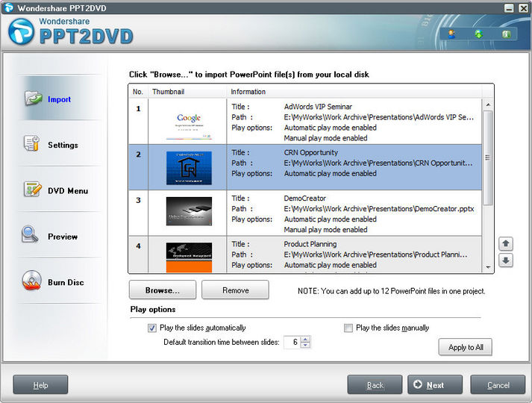Screen dimensions: 532x403
Task: Click the green download arrows icon
Action: (479, 34)
